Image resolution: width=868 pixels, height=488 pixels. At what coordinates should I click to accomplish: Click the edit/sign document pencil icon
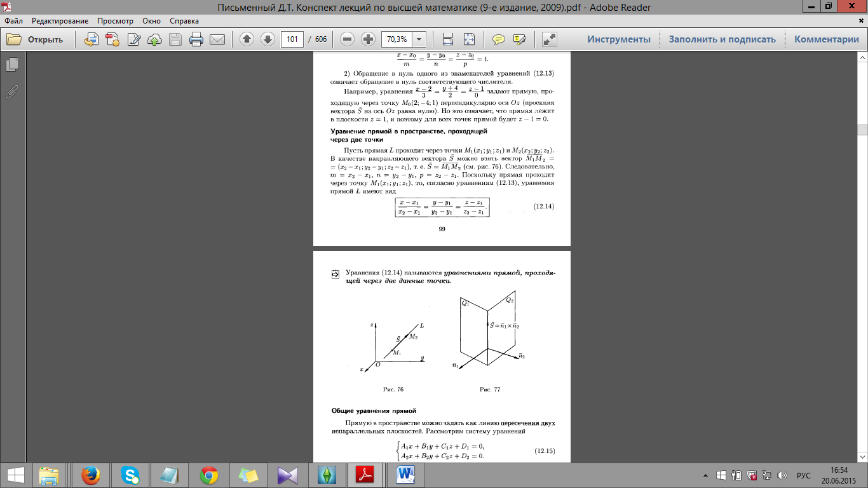[133, 39]
